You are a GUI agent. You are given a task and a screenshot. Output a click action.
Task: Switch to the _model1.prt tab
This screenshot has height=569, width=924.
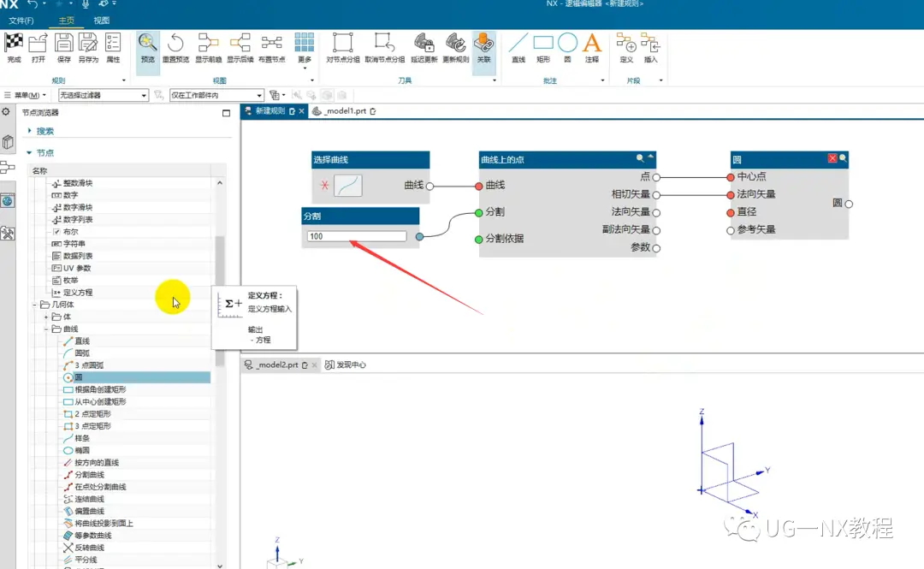pos(344,111)
